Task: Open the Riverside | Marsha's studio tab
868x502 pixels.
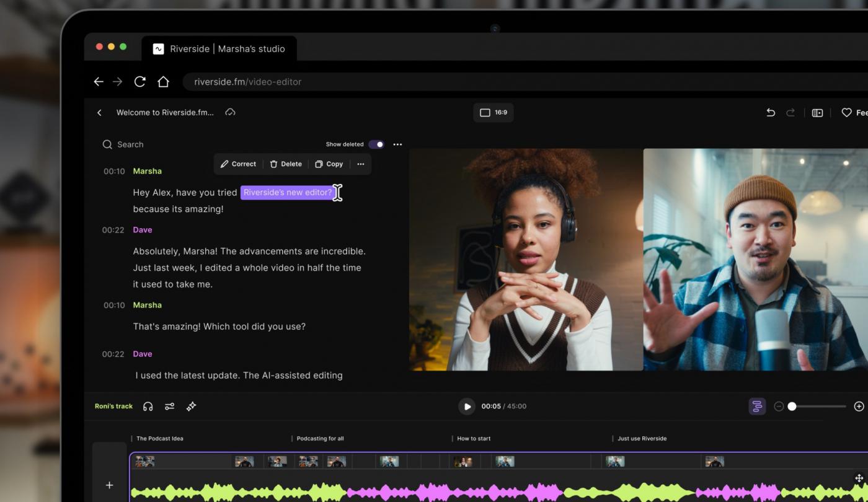Action: [219, 48]
